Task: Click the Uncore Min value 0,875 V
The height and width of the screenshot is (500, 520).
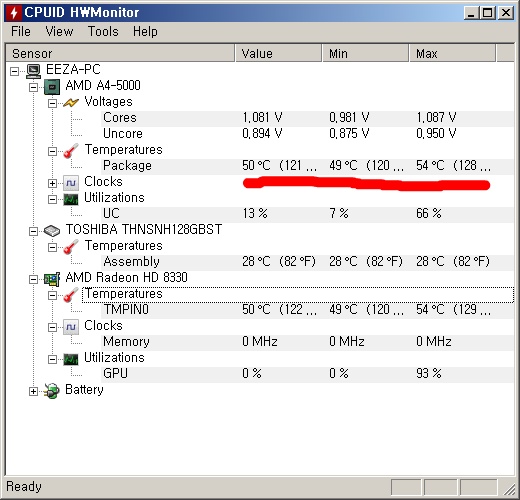Action: coord(349,134)
